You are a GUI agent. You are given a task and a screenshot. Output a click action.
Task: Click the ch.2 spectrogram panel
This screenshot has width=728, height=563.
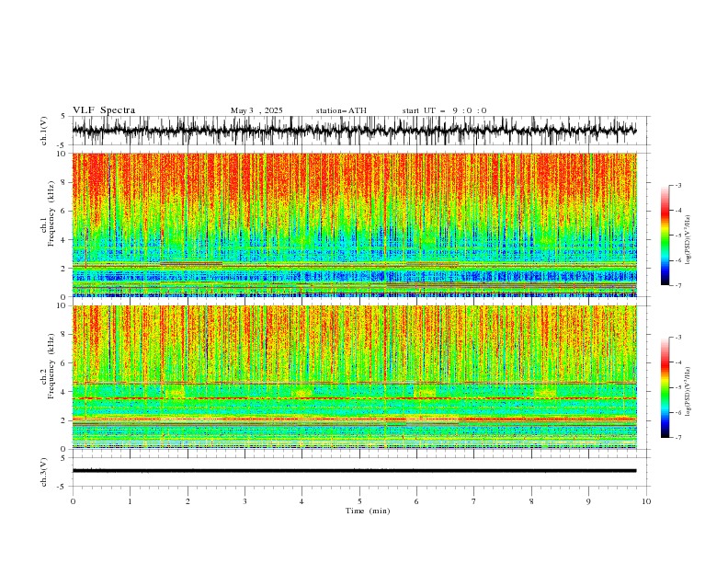click(355, 377)
